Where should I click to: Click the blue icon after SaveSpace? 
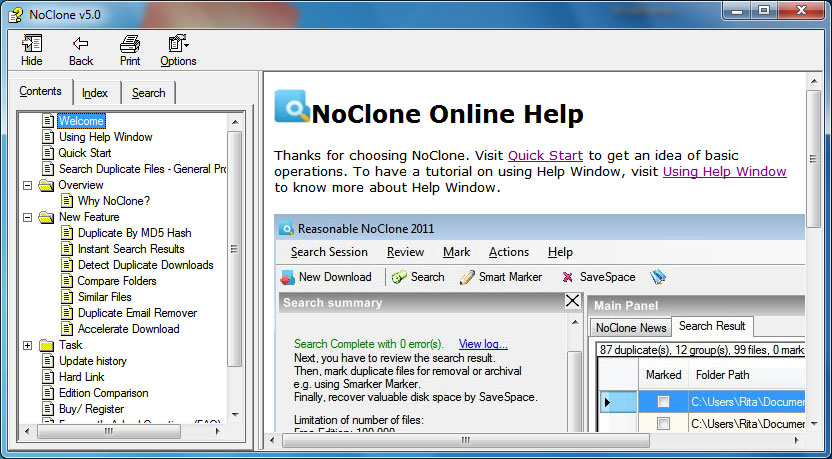click(x=658, y=277)
